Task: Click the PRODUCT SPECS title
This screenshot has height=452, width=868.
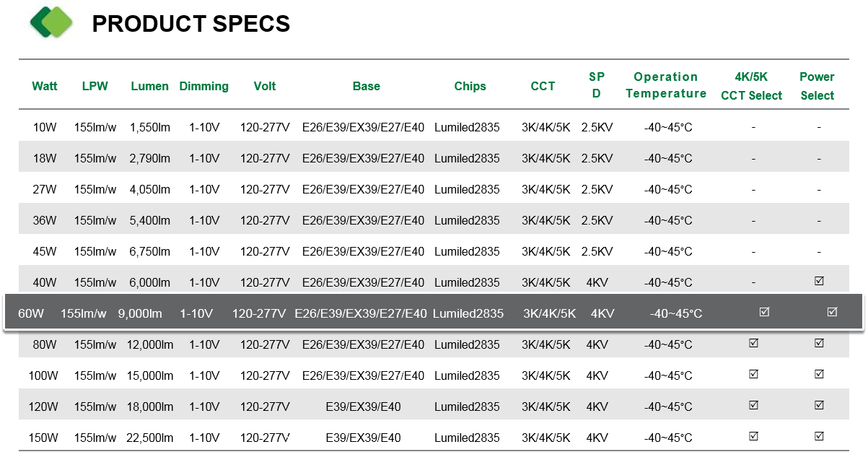Action: pyautogui.click(x=191, y=24)
